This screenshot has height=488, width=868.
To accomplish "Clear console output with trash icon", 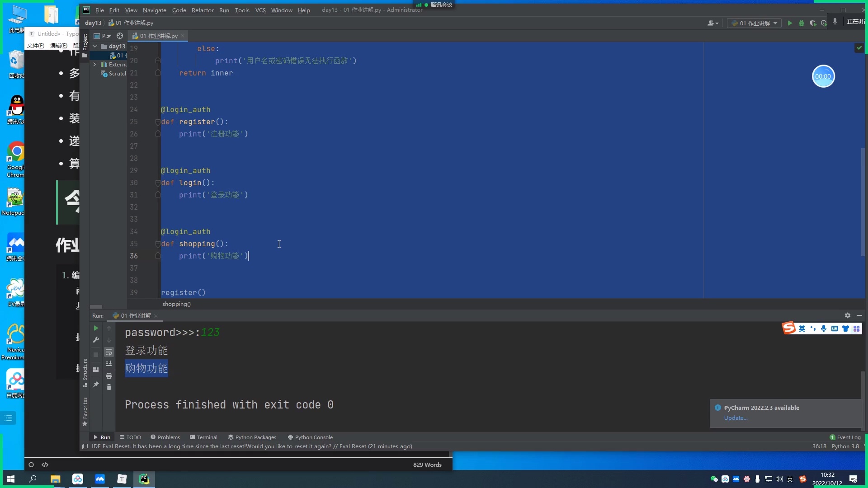I will tap(109, 387).
